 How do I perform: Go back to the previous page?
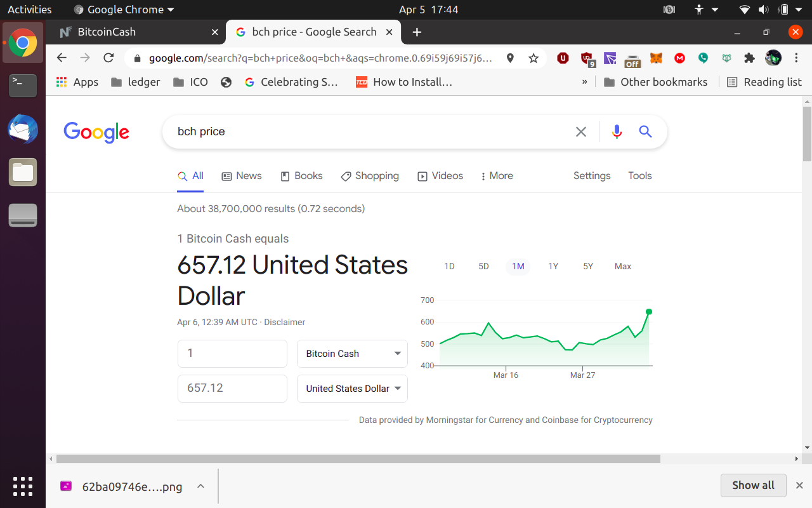pos(62,58)
